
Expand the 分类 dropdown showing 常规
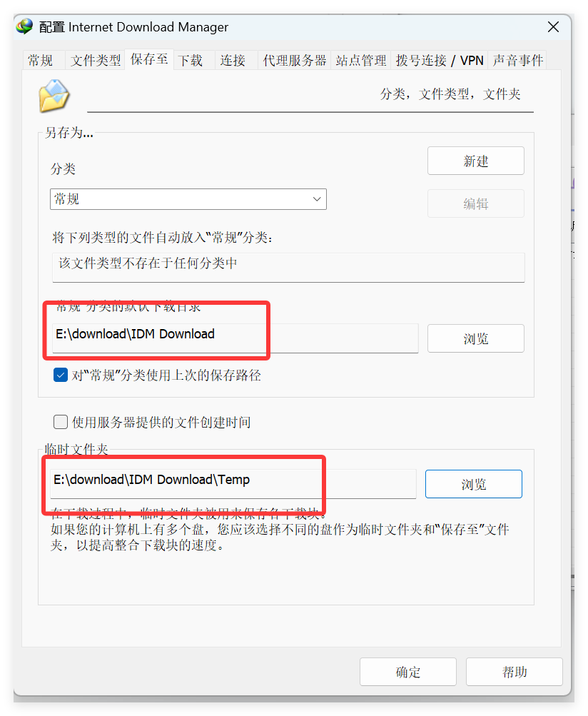[188, 199]
